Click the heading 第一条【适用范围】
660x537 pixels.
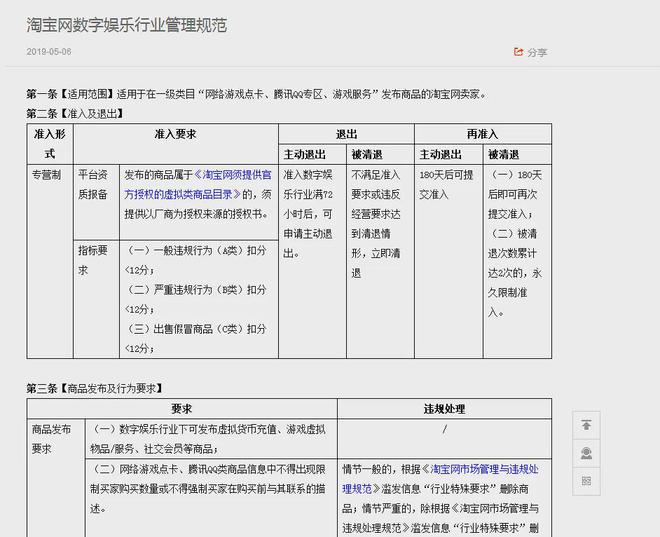pos(70,94)
